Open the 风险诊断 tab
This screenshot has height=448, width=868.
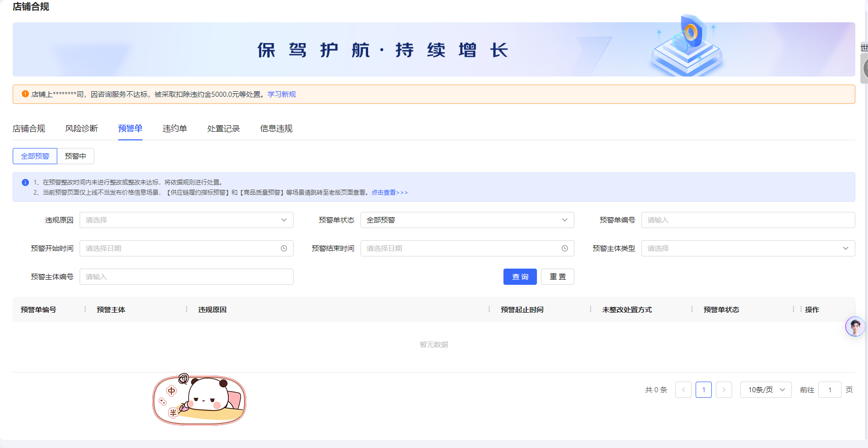coord(82,129)
